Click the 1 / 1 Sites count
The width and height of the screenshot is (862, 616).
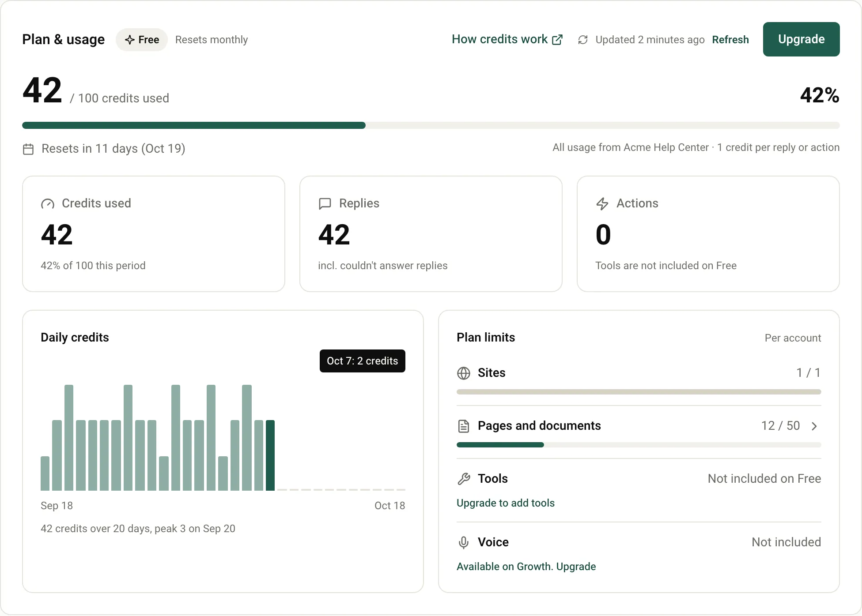(808, 373)
